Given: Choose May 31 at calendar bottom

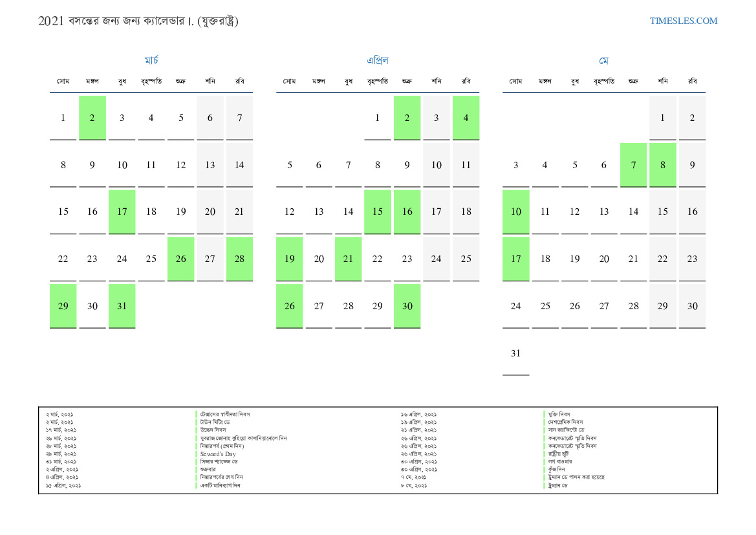Looking at the screenshot, I should pos(515,353).
